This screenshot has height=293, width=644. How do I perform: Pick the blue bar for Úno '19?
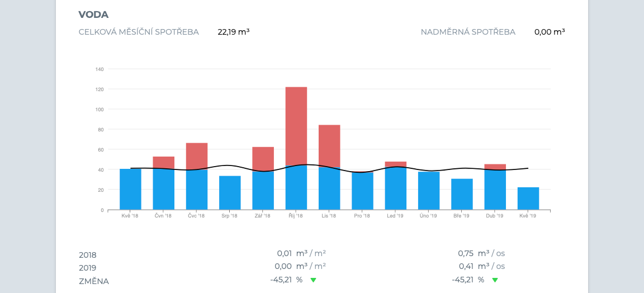click(x=429, y=191)
